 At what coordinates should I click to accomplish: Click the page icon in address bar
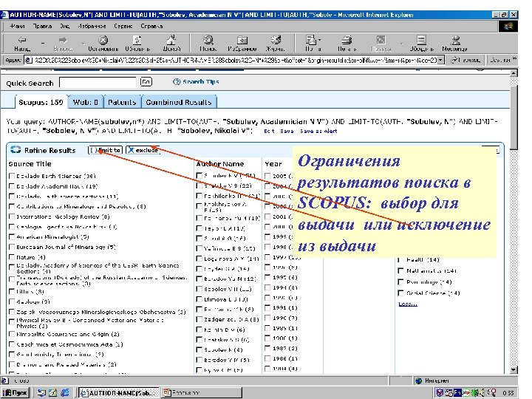tap(29, 60)
